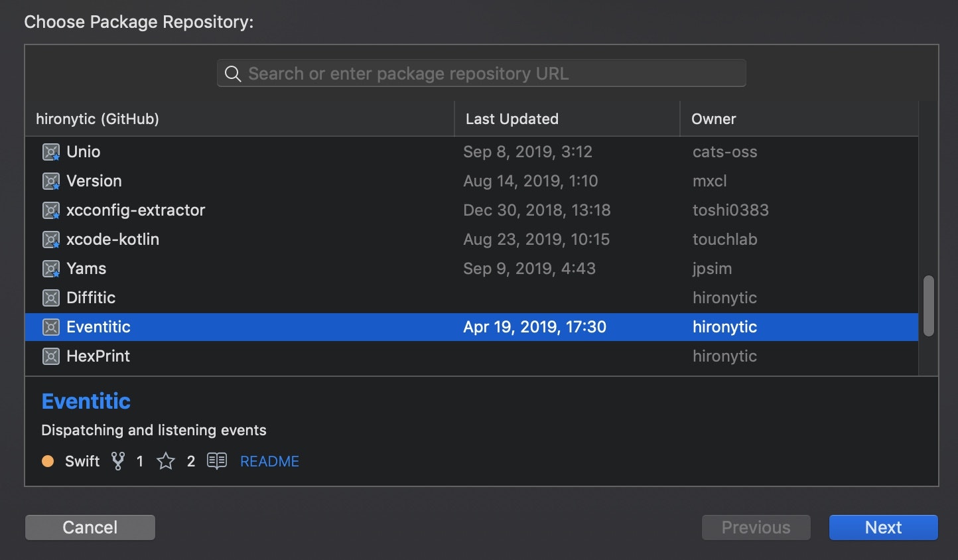The width and height of the screenshot is (958, 560).
Task: Click the Yams package icon
Action: [x=51, y=269]
